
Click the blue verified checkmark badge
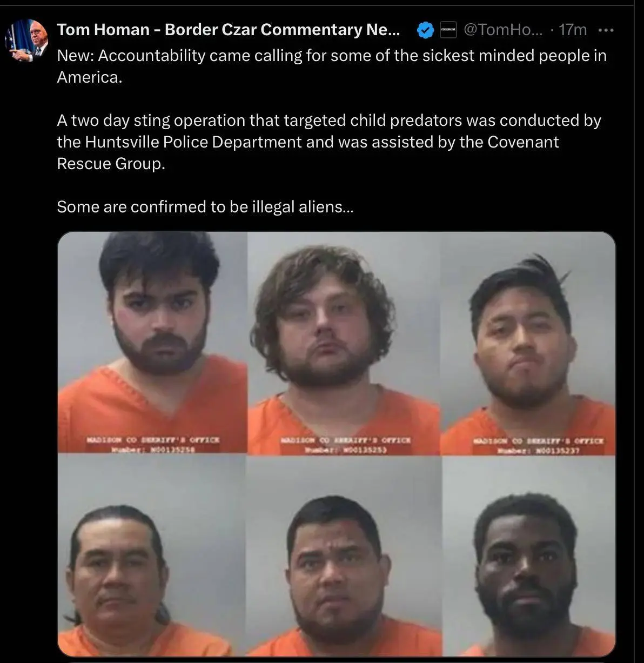(426, 31)
